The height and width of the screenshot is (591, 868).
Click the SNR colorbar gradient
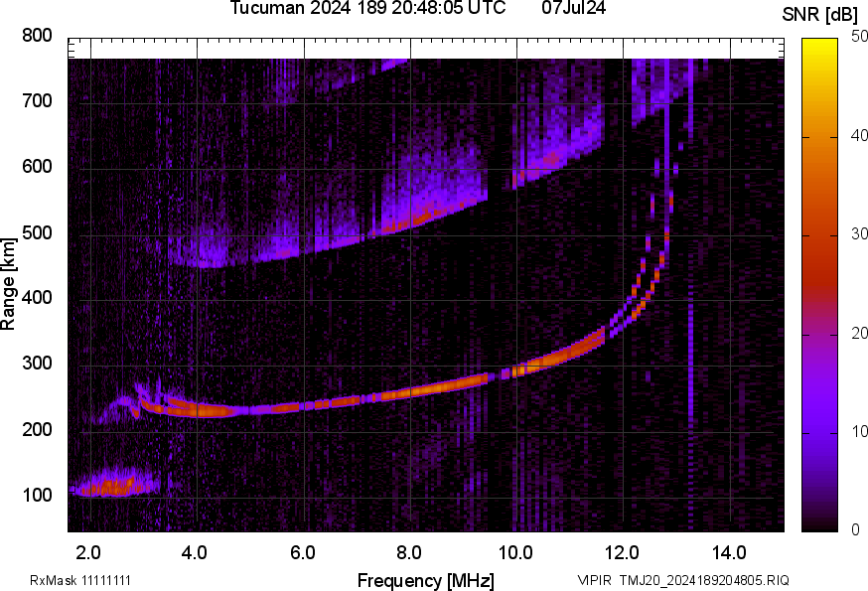point(819,285)
